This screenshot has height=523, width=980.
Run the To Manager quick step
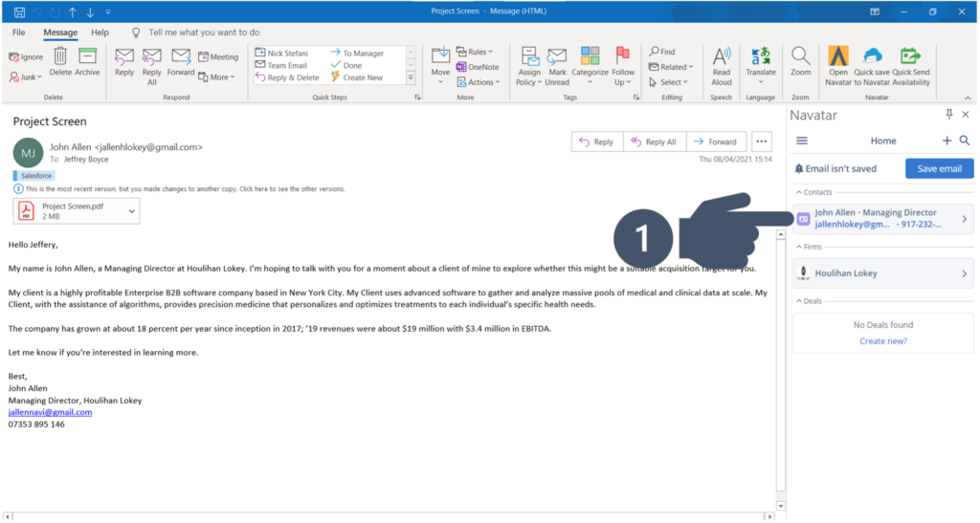(357, 53)
